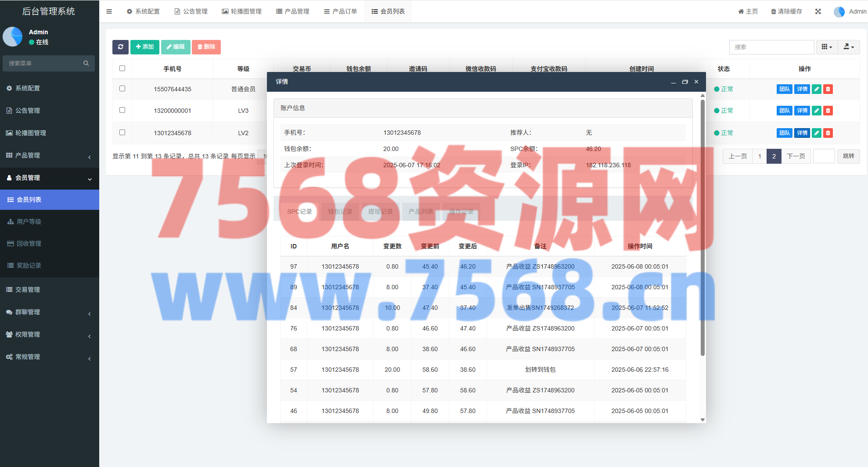Maximize the 详情 dialog window

[x=684, y=82]
